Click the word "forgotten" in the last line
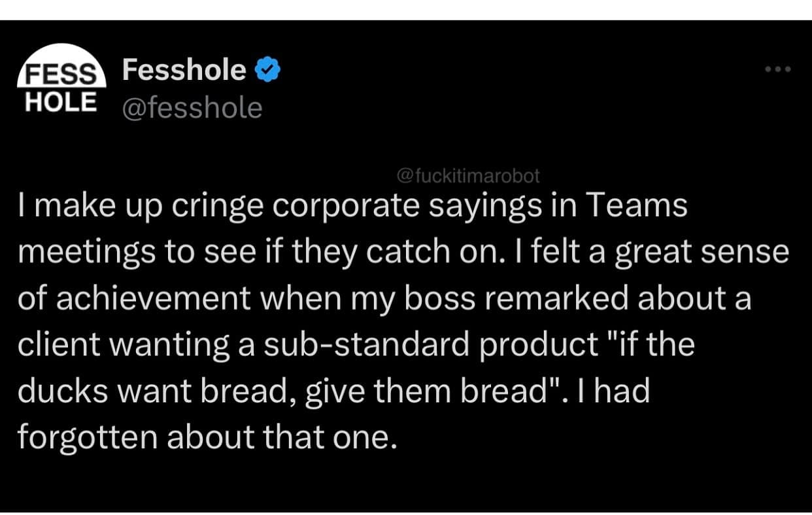 pos(87,438)
